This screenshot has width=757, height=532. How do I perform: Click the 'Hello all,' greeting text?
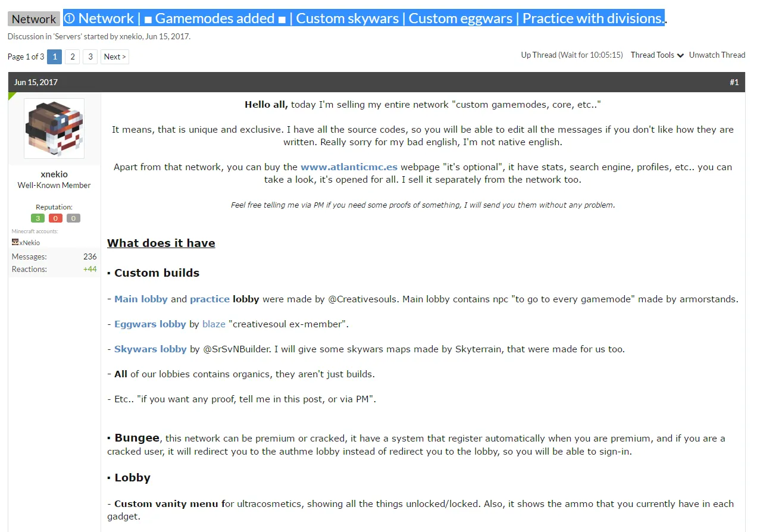(266, 105)
